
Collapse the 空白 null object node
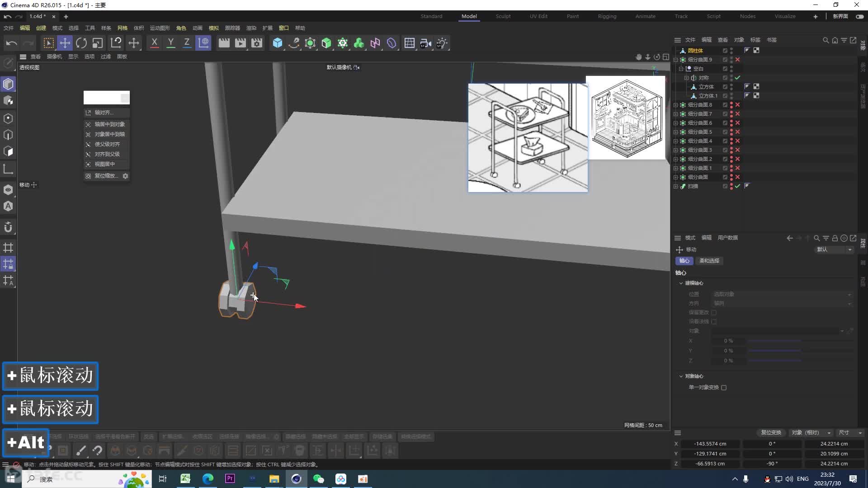point(681,69)
